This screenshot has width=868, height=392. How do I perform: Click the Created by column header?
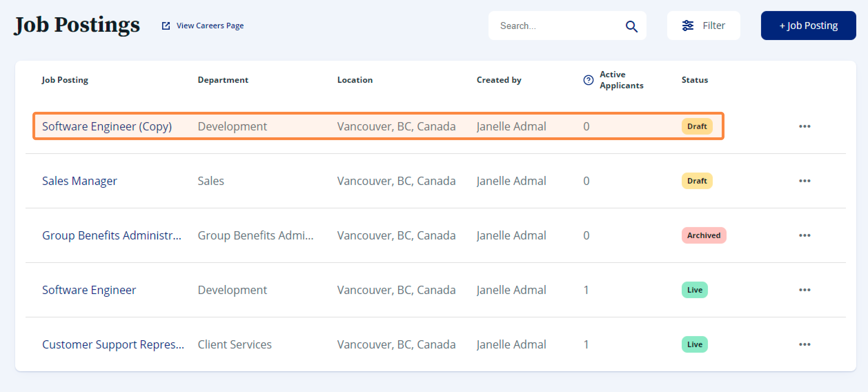coord(499,80)
